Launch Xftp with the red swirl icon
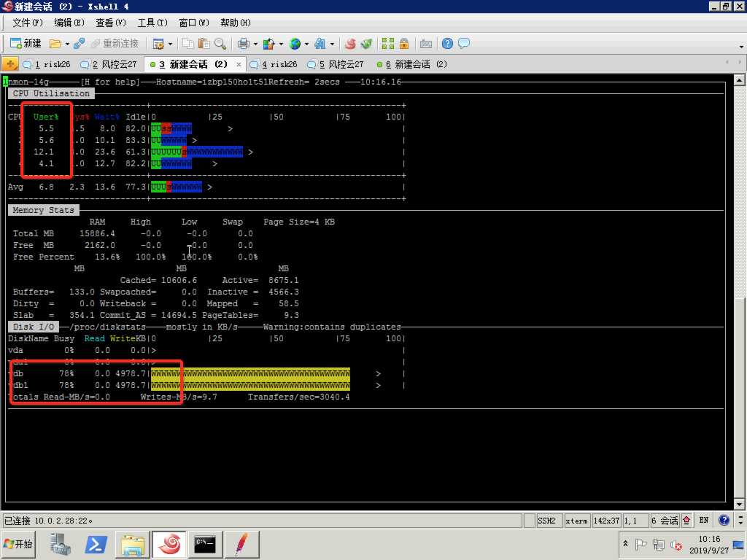Screen dimensions: 747x560 coord(350,44)
